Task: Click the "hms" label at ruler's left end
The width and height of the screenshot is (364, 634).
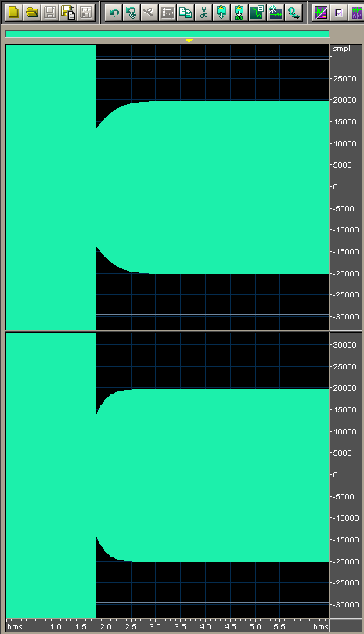Action: [x=15, y=626]
